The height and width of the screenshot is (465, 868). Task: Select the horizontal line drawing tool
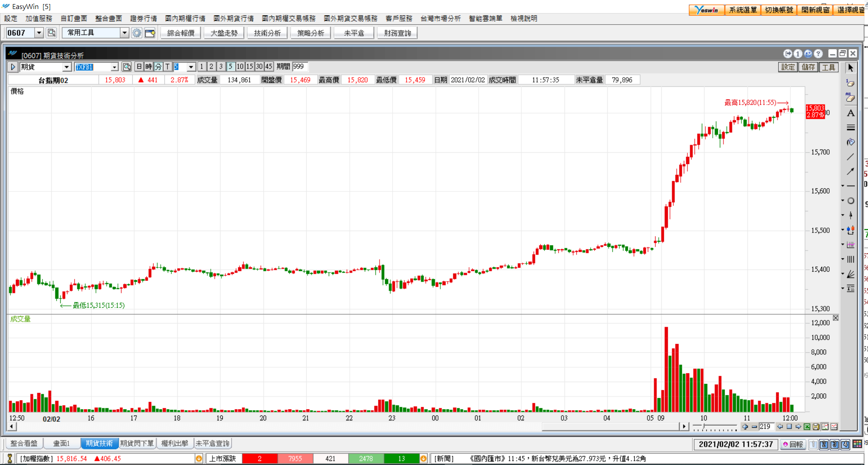click(851, 186)
